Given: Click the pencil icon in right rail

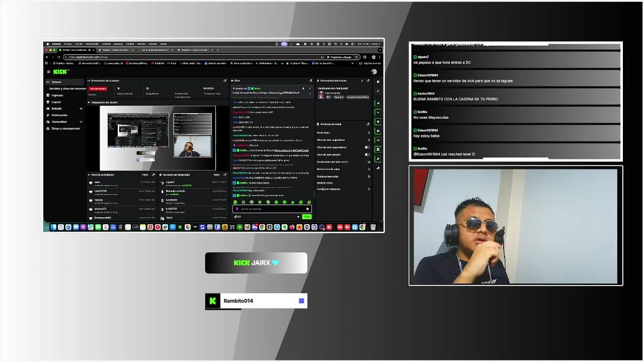Looking at the screenshot, I should tap(378, 91).
